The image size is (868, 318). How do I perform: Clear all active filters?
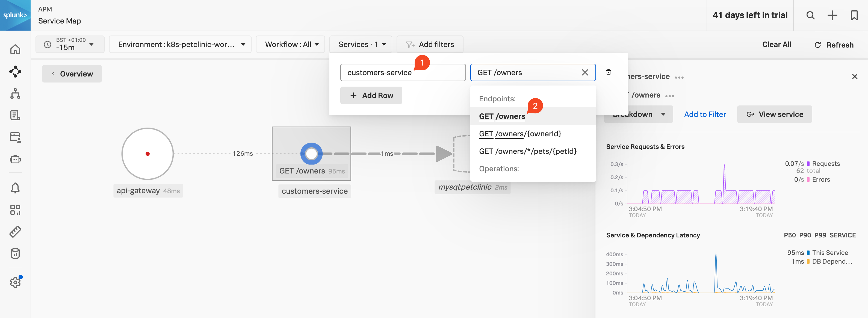(x=776, y=43)
